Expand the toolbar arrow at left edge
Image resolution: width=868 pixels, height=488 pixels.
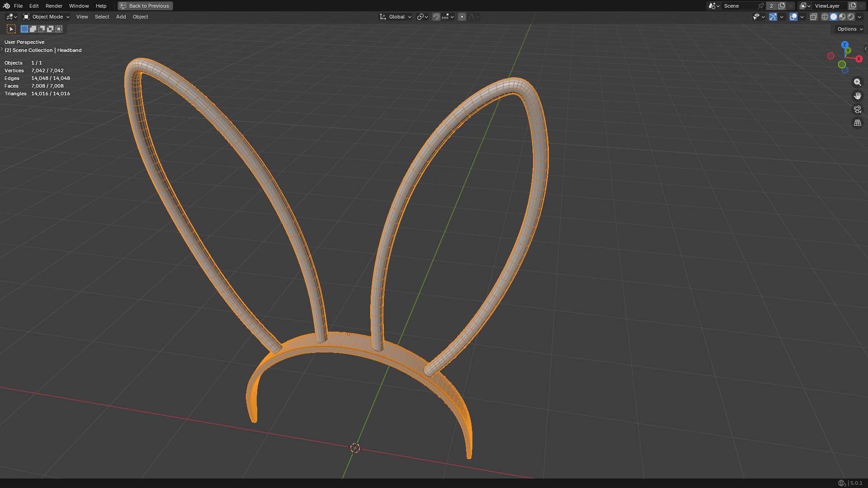click(2, 49)
